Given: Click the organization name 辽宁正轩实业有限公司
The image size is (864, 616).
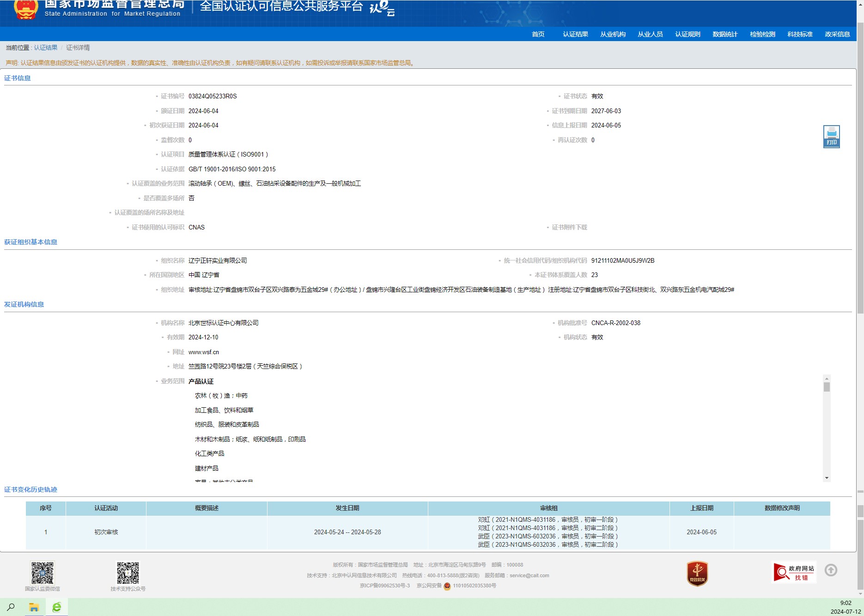Looking at the screenshot, I should coord(218,260).
